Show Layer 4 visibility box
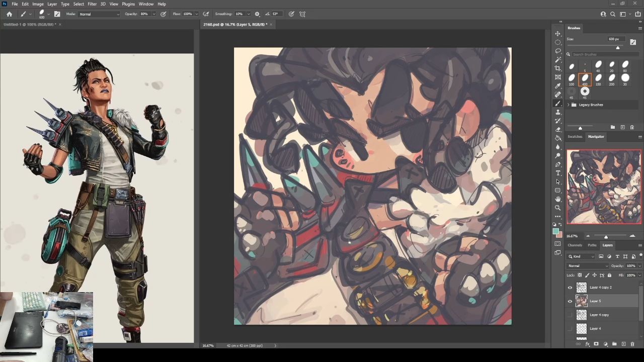Image resolution: width=644 pixels, height=362 pixels. click(570, 328)
